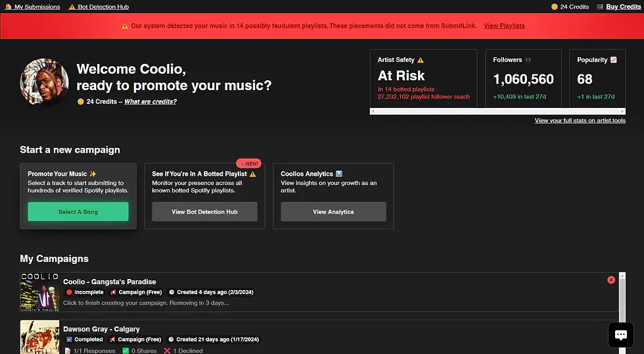Click the Select A Song button
The height and width of the screenshot is (354, 644).
point(78,212)
